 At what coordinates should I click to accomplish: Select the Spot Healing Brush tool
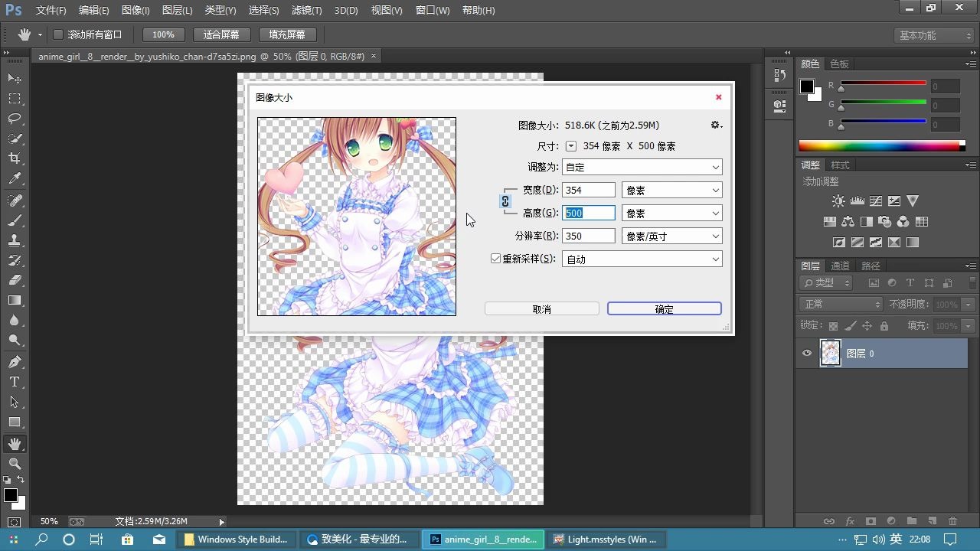point(15,201)
